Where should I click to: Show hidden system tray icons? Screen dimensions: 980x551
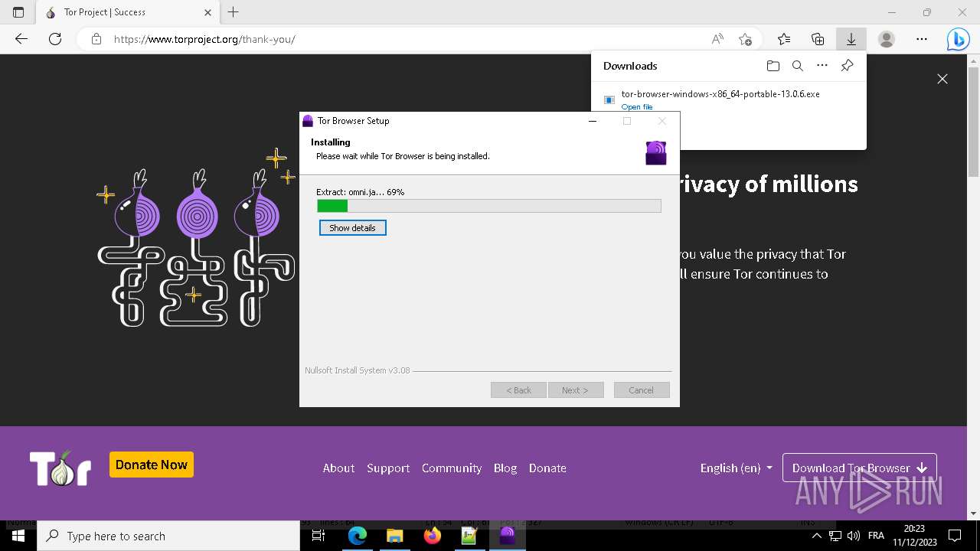click(816, 536)
